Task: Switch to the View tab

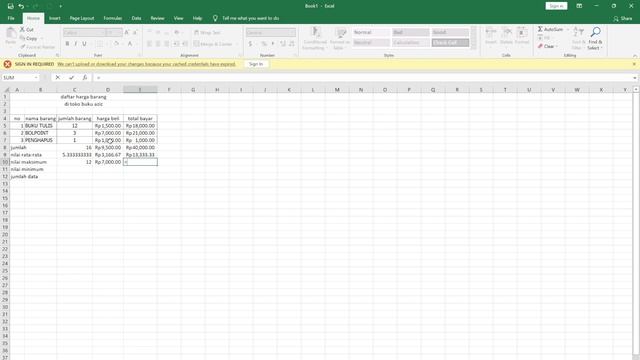Action: [x=178, y=18]
